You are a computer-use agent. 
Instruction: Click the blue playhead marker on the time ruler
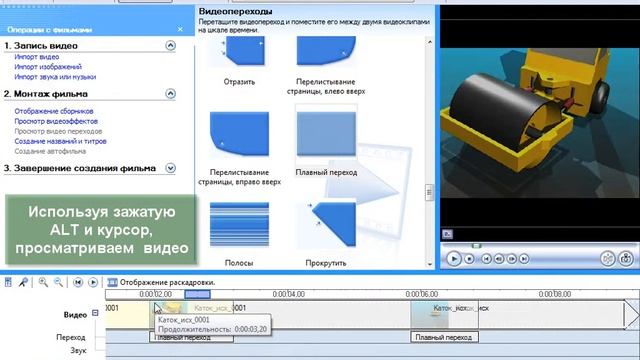198,294
